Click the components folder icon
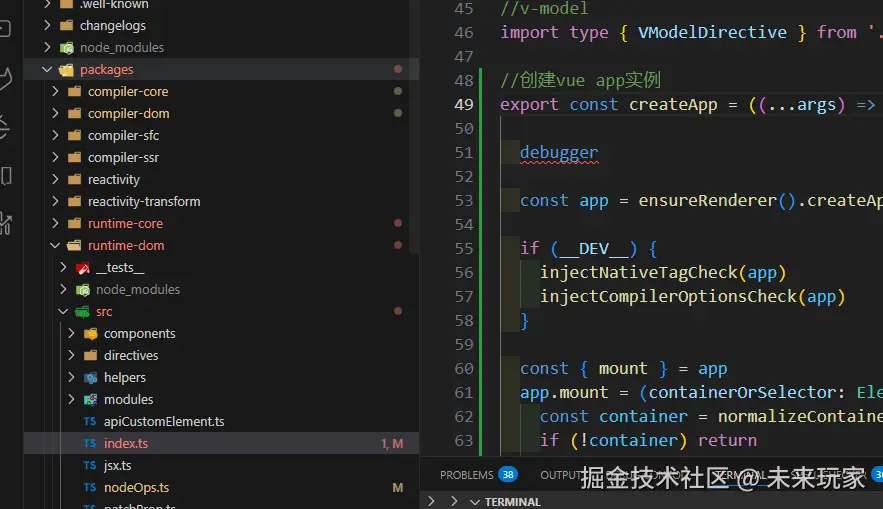Viewport: 883px width, 509px height. tap(90, 334)
